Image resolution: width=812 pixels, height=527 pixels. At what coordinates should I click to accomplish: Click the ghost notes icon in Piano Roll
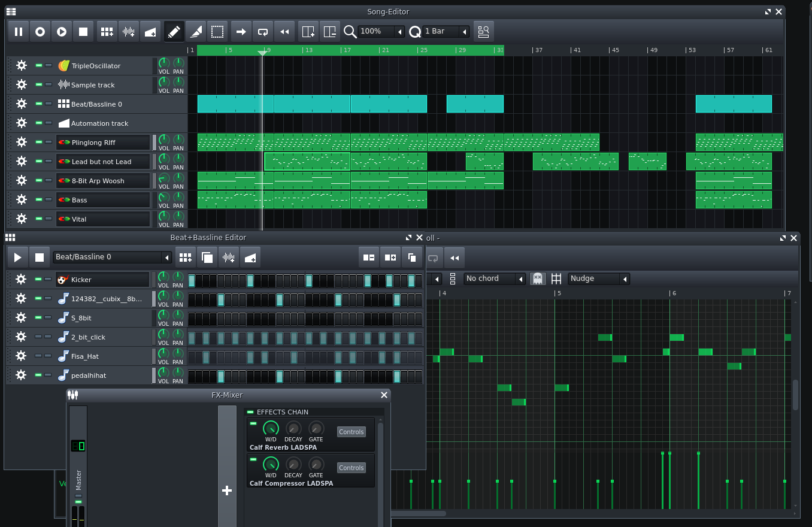click(x=537, y=278)
